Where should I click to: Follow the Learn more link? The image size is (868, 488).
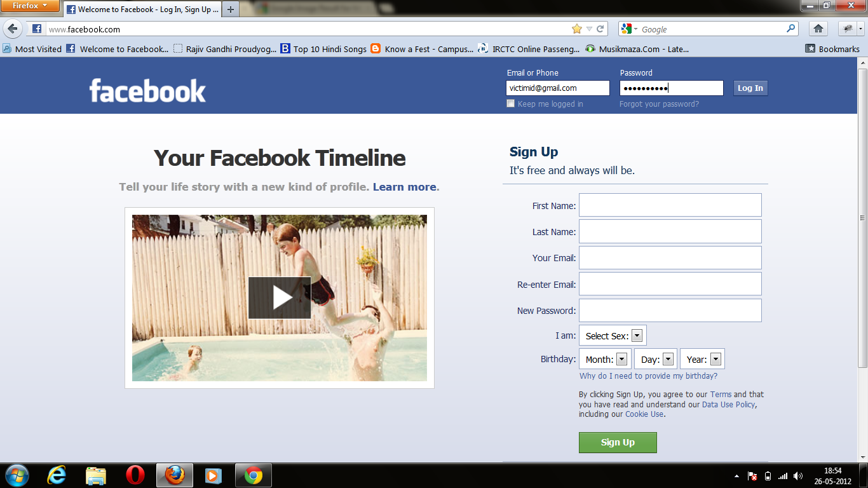coord(405,187)
